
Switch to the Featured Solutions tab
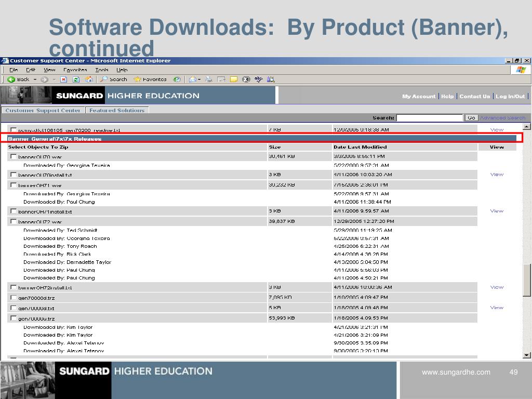coord(117,110)
